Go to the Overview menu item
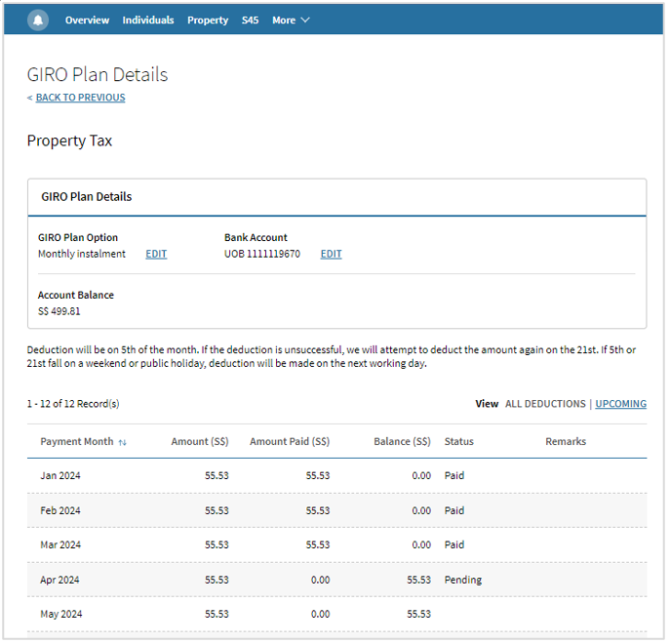670x644 pixels. [x=87, y=20]
